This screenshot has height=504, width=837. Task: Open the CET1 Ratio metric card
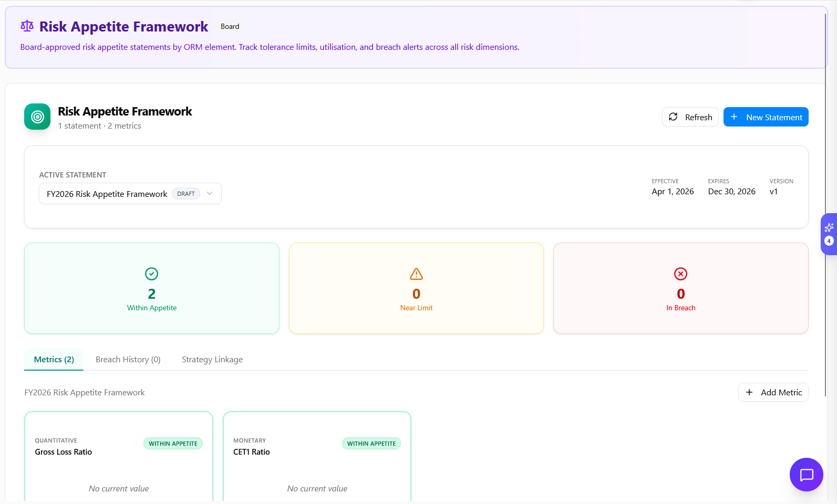click(317, 457)
